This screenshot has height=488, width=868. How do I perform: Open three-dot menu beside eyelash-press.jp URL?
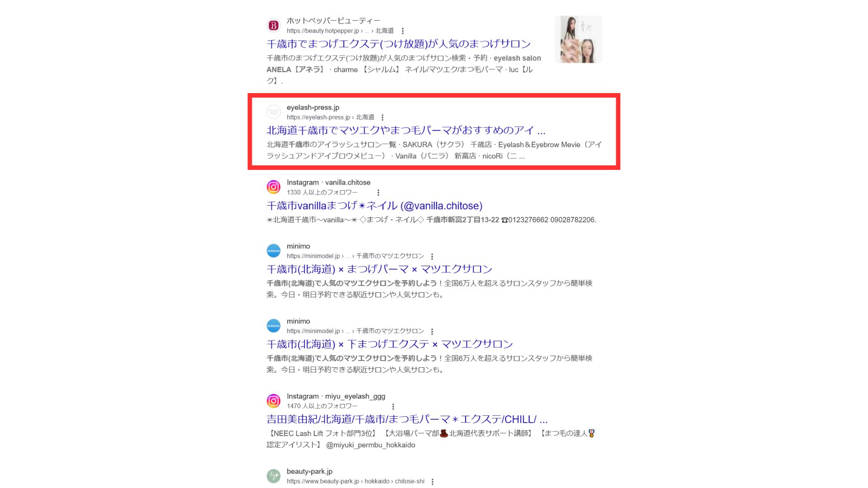click(382, 117)
